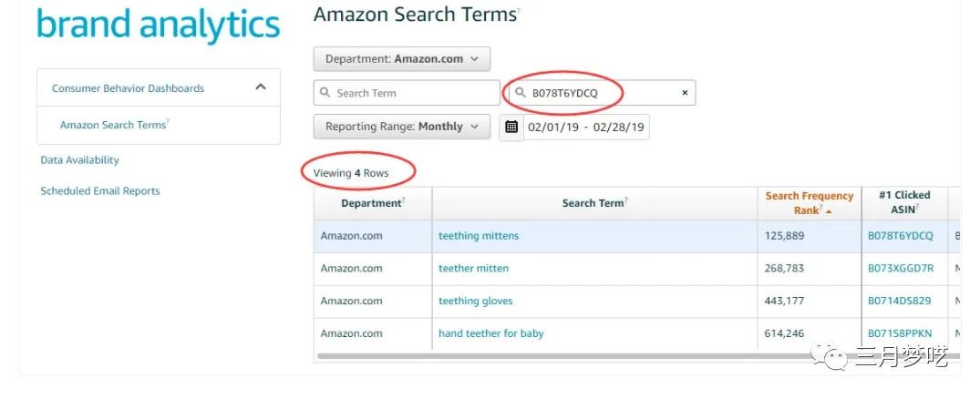Viewport: 980px width, 399px height.
Task: Click the date range field 02/01/19 - 02/28/19
Action: [x=585, y=128]
